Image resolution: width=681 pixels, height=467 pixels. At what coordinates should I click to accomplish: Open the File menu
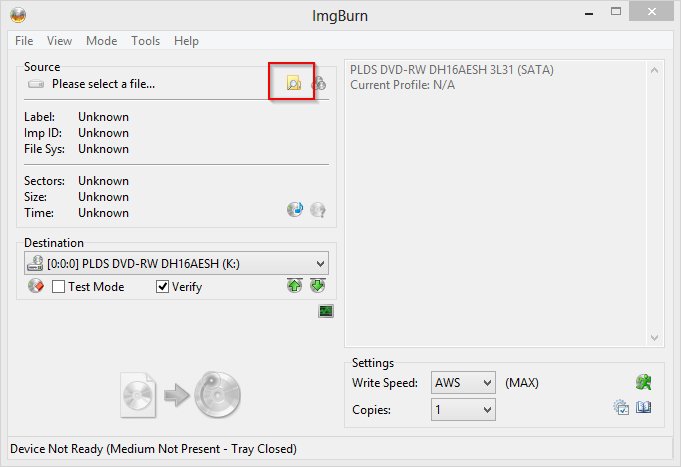(x=24, y=41)
